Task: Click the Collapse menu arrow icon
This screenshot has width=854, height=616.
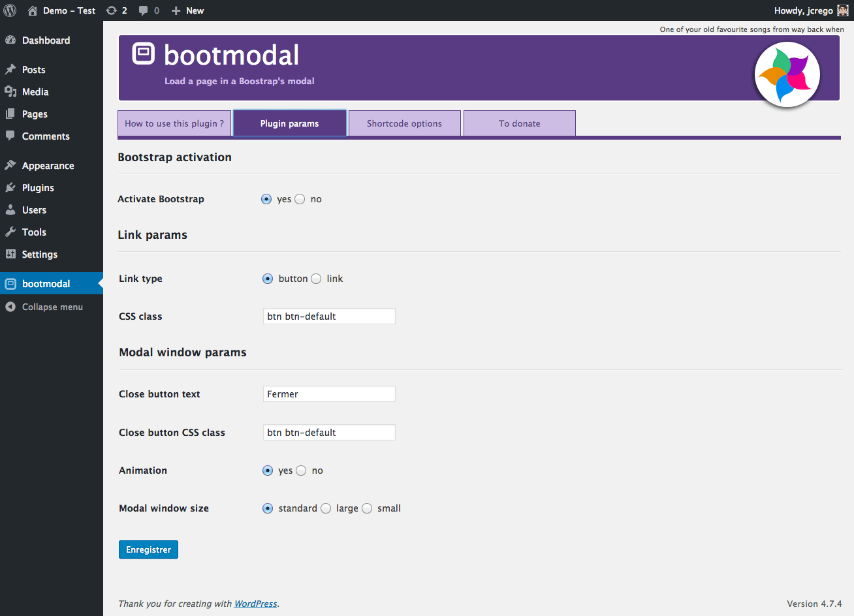Action: (x=10, y=307)
